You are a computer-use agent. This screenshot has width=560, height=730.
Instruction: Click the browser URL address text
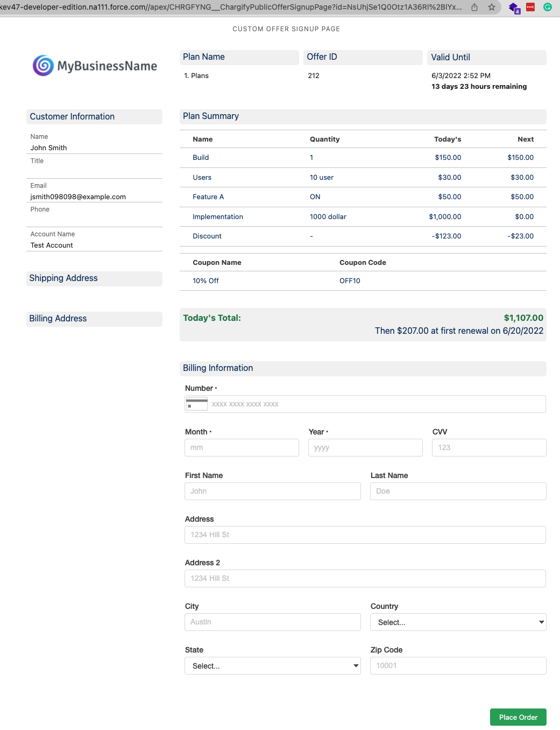pos(231,8)
